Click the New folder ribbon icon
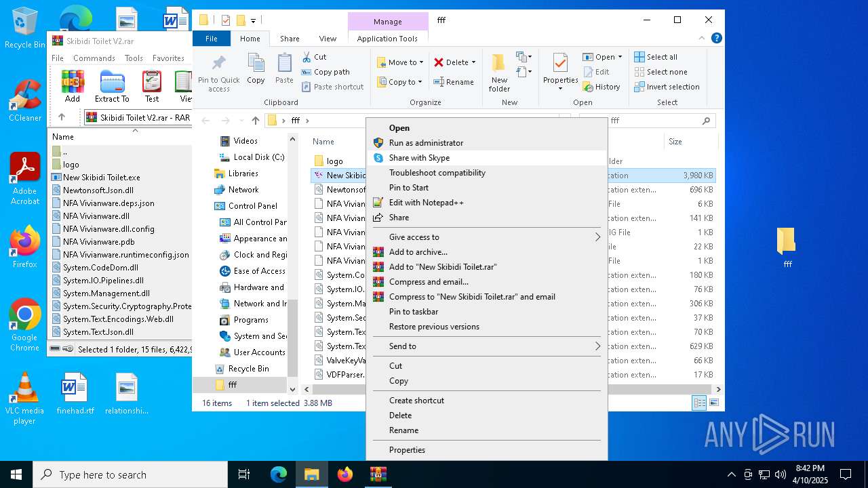 [499, 73]
